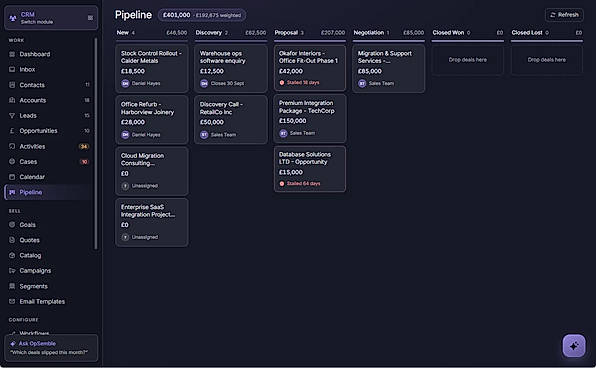This screenshot has height=368, width=596.
Task: Select Activities in the sidebar
Action: click(48, 146)
